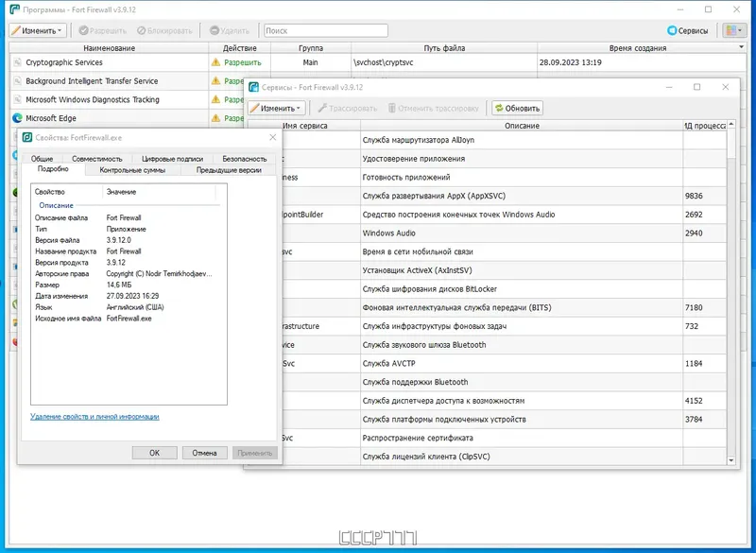This screenshot has width=756, height=553.
Task: Select the Служба маршрутизатора AllJoyn row
Action: (x=504, y=140)
